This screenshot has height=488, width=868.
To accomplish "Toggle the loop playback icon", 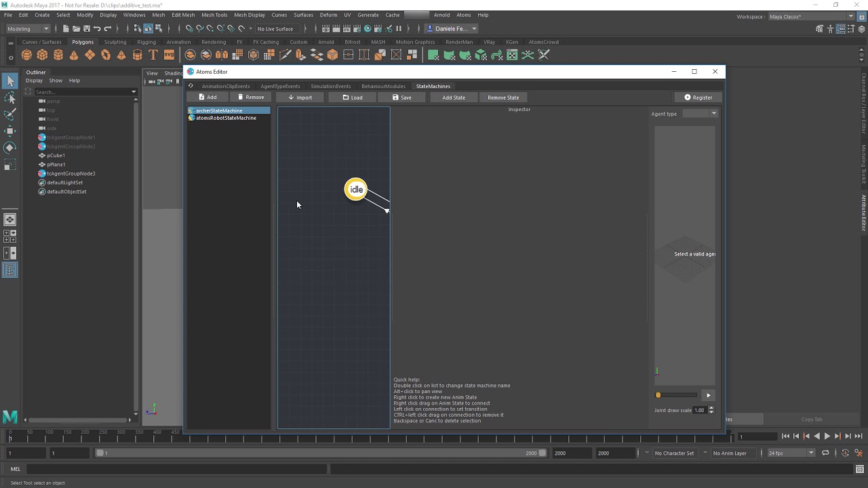I will click(x=825, y=453).
